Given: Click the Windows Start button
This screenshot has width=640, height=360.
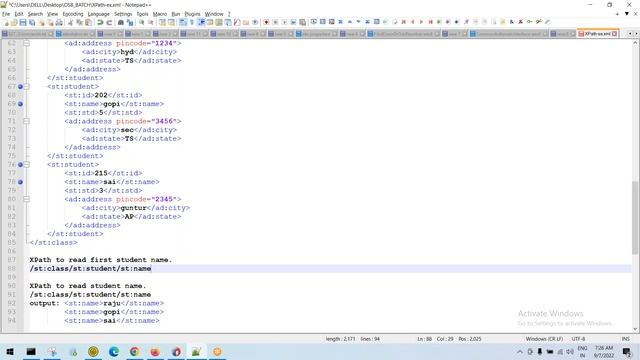Looking at the screenshot, I should (x=10, y=352).
